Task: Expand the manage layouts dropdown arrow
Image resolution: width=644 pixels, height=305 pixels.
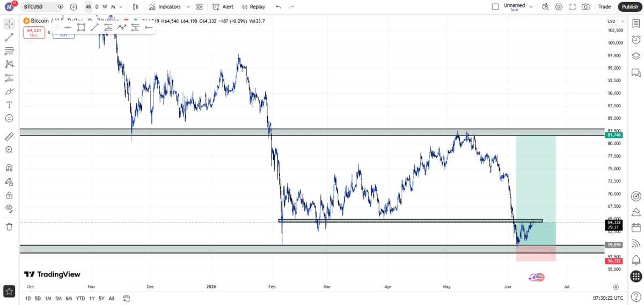Action: click(531, 7)
